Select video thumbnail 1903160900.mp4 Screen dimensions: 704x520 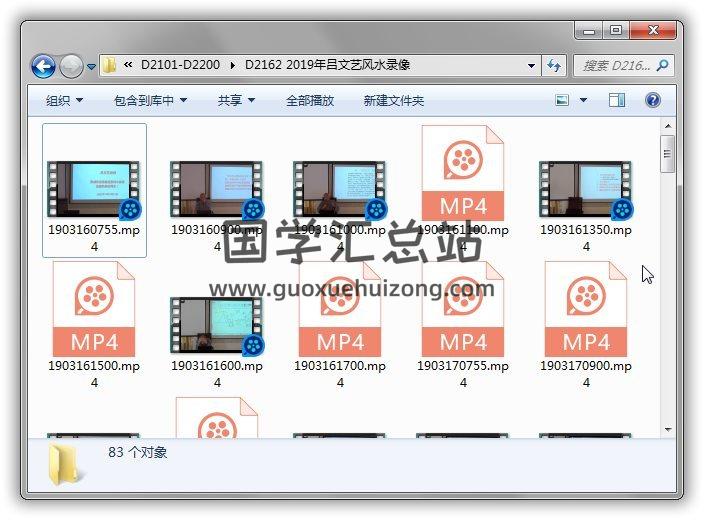click(216, 189)
